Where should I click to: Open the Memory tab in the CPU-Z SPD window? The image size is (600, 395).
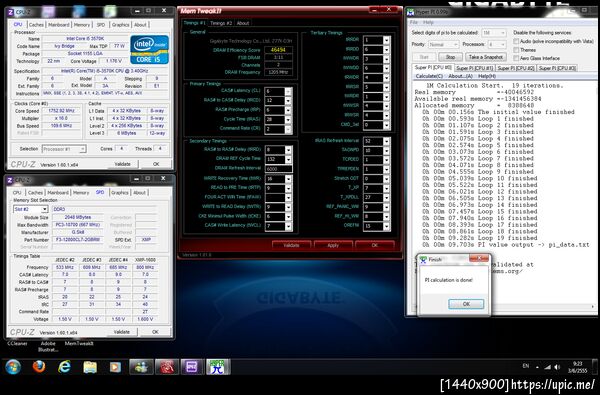(81, 193)
